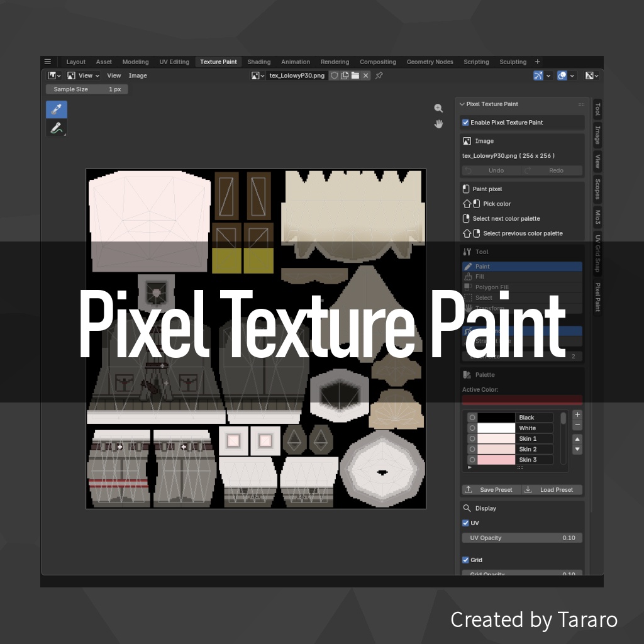Click the Redo button in Image section
Screen dimensions: 644x644
pyautogui.click(x=552, y=170)
